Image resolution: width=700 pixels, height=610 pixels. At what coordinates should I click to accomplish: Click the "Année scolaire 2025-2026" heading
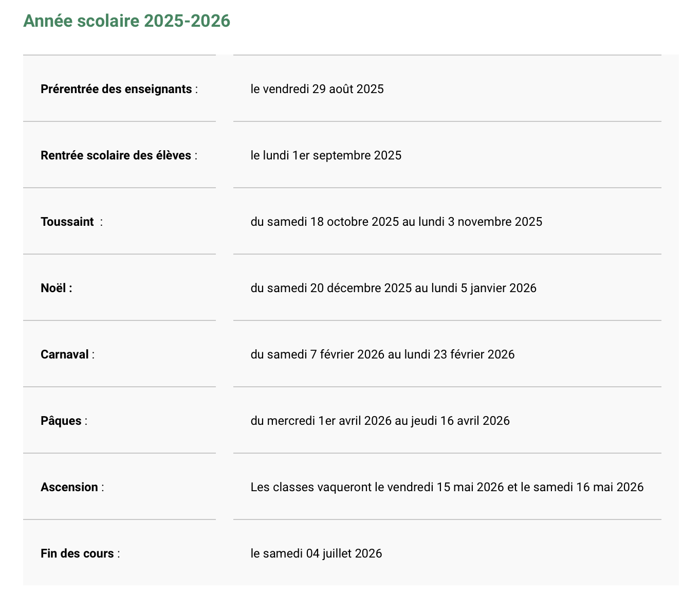[x=126, y=21]
